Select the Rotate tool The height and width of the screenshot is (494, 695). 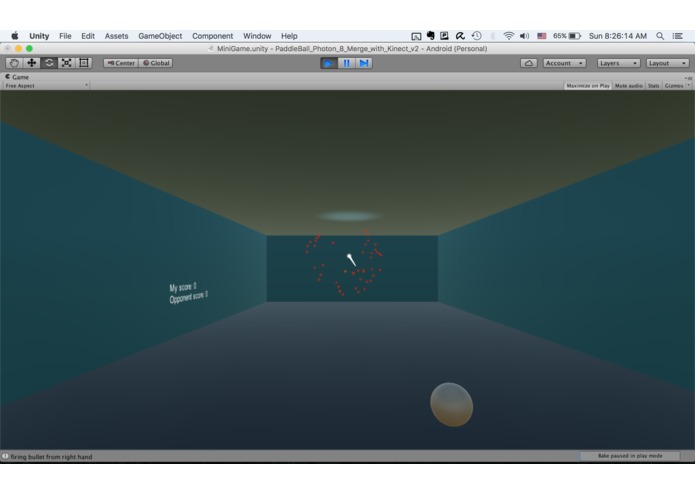click(49, 63)
